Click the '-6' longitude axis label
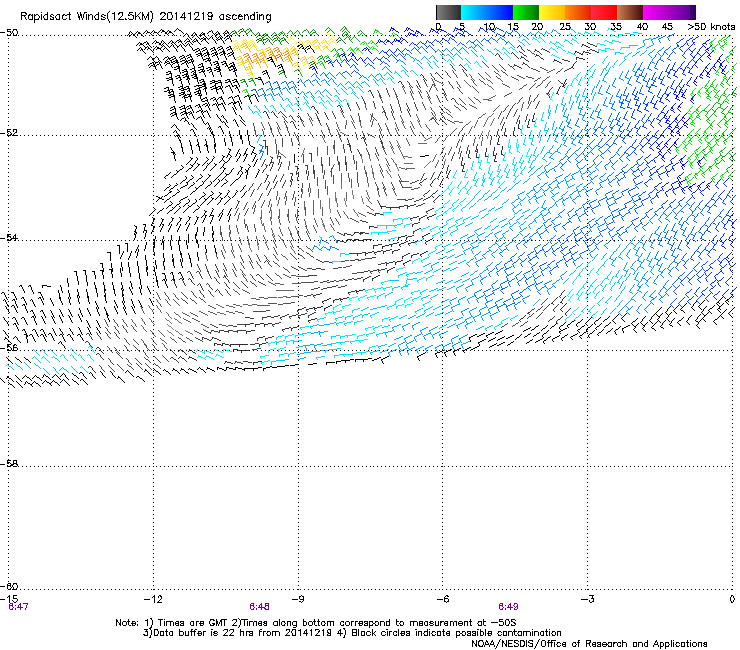 [x=442, y=599]
